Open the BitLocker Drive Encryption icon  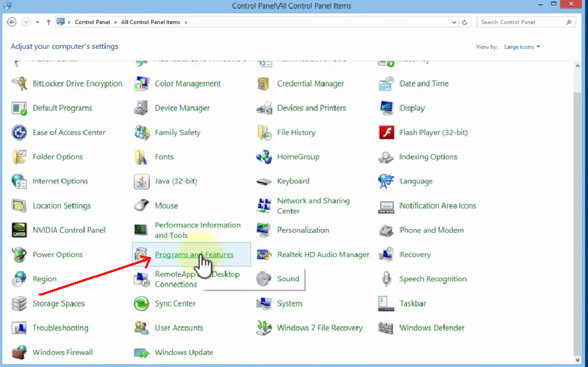point(19,84)
